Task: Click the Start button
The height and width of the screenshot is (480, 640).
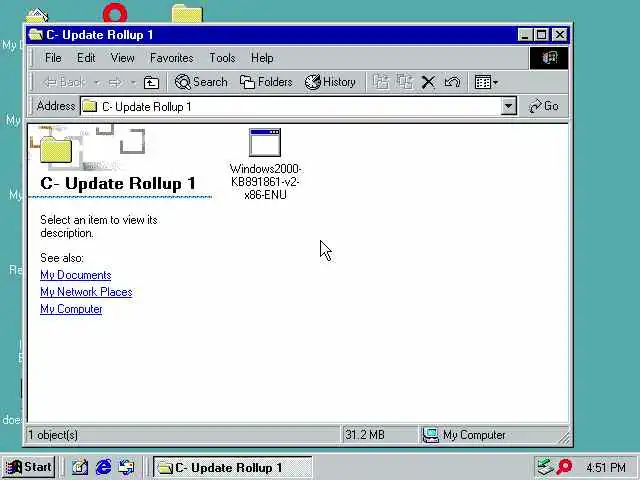Action: pyautogui.click(x=28, y=467)
